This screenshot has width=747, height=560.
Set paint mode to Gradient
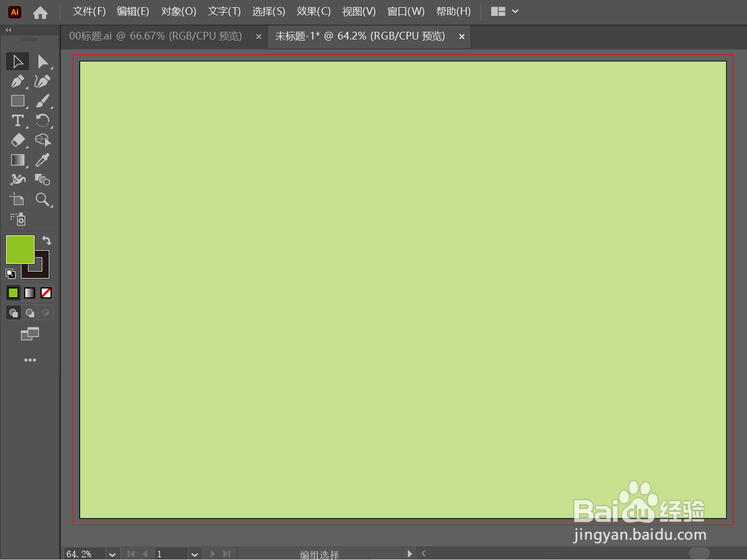click(x=30, y=293)
